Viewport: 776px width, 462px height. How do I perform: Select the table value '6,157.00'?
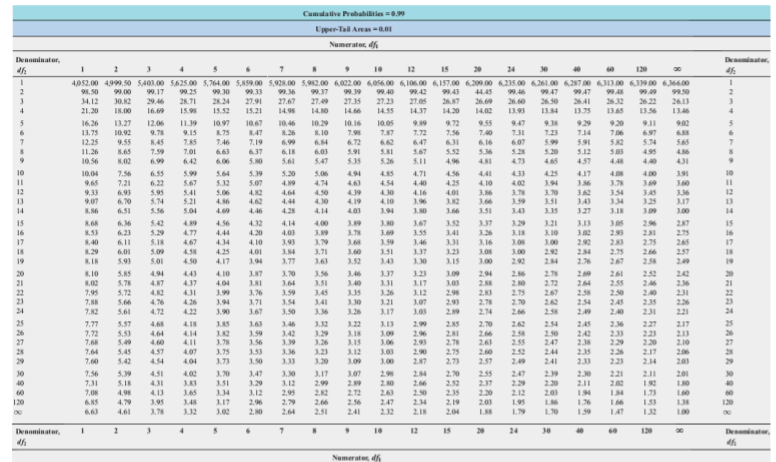click(446, 83)
